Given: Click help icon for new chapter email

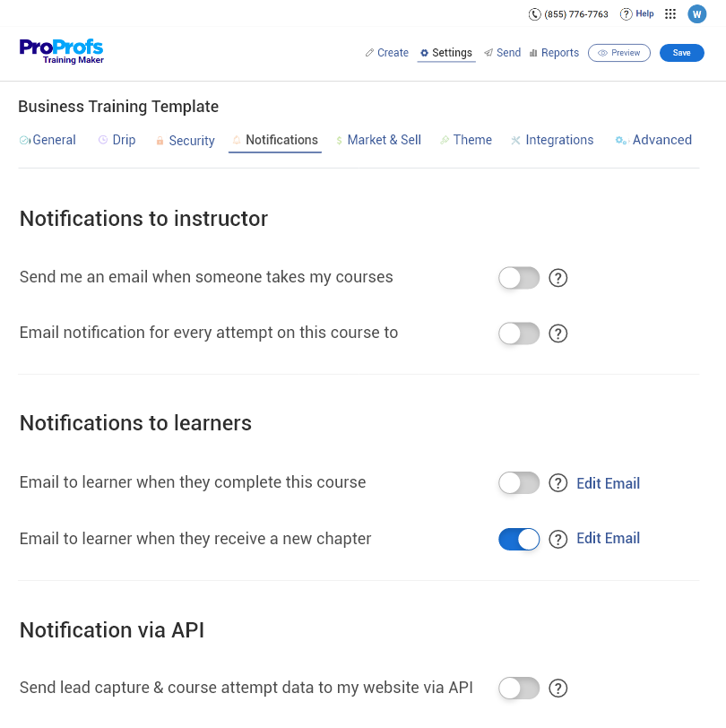Looking at the screenshot, I should [x=558, y=539].
